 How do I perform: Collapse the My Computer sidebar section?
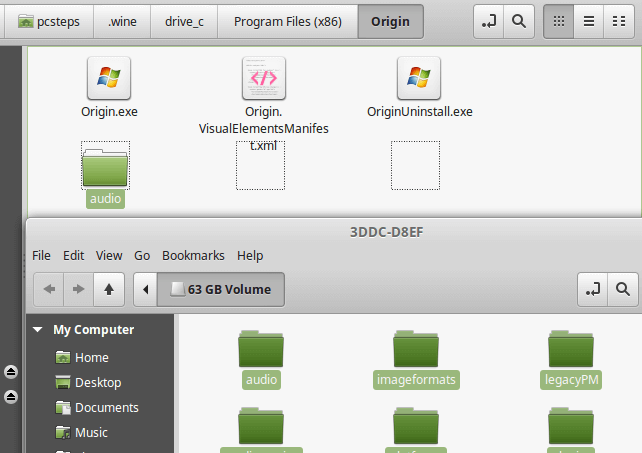click(x=38, y=329)
